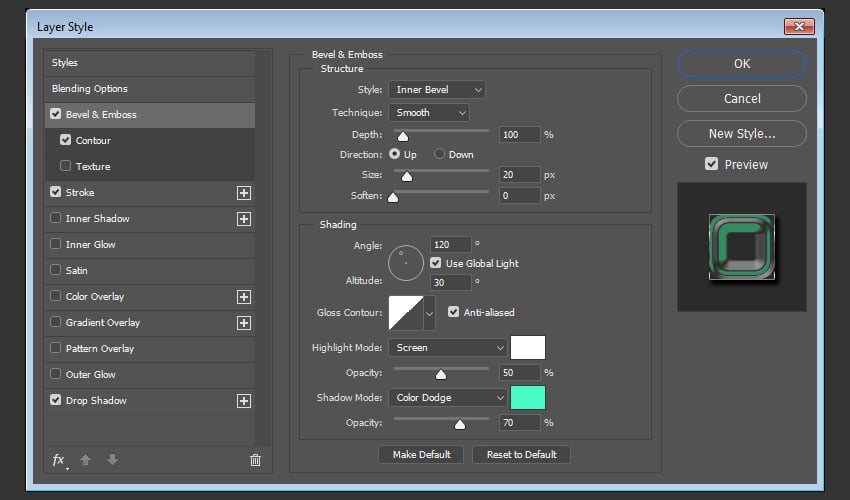This screenshot has height=500, width=850.
Task: Close the Layer Style dialog
Action: 799,26
